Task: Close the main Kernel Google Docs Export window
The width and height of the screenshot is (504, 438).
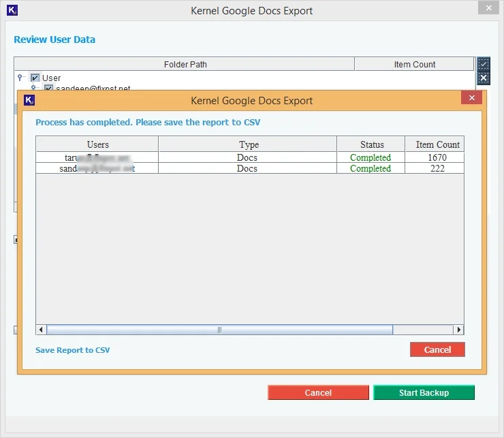Action: click(x=488, y=8)
